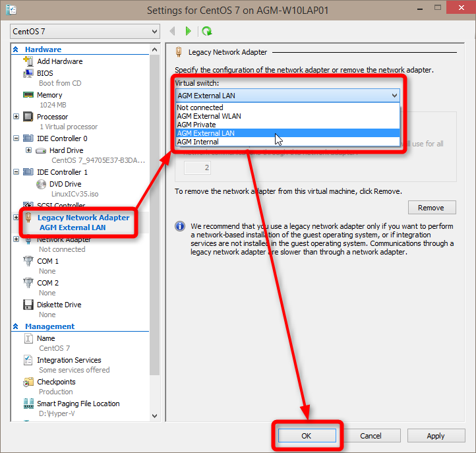Click the tree scrollbar up arrow
476x453 pixels.
[x=154, y=49]
